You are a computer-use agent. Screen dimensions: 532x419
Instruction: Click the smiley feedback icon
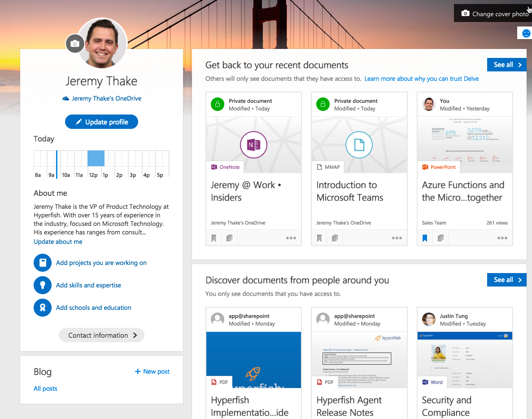526,33
